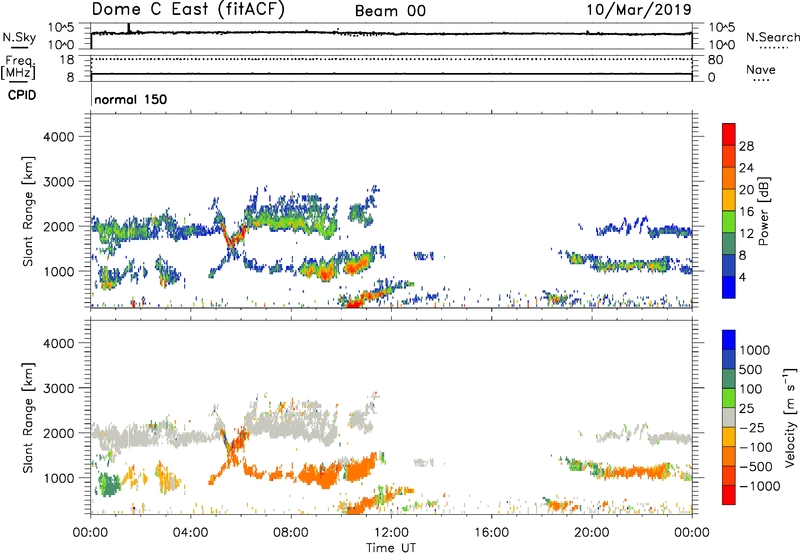The image size is (800, 554).
Task: Click the "3000" tick on the power panel
Action: pyautogui.click(x=59, y=182)
